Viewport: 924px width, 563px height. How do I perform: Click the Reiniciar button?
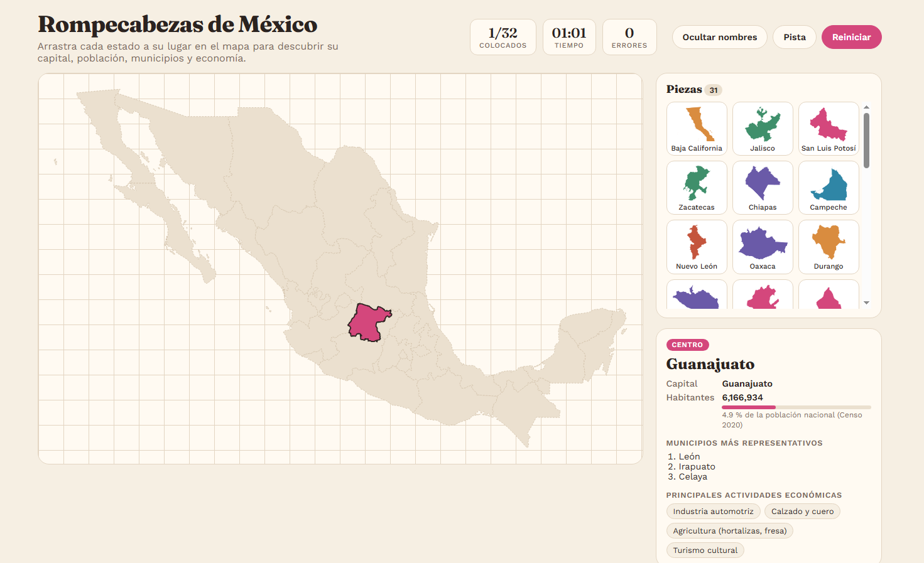[x=851, y=37]
